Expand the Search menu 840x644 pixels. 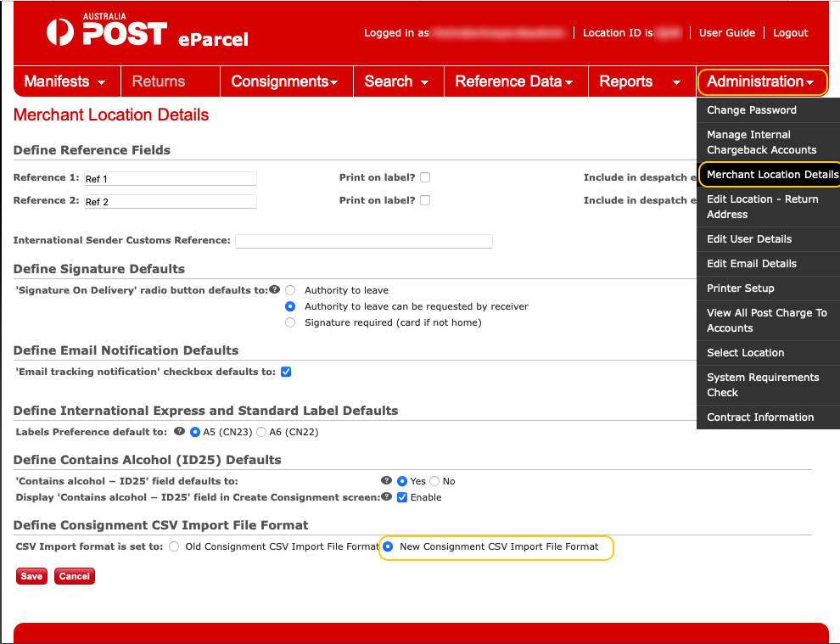(399, 81)
